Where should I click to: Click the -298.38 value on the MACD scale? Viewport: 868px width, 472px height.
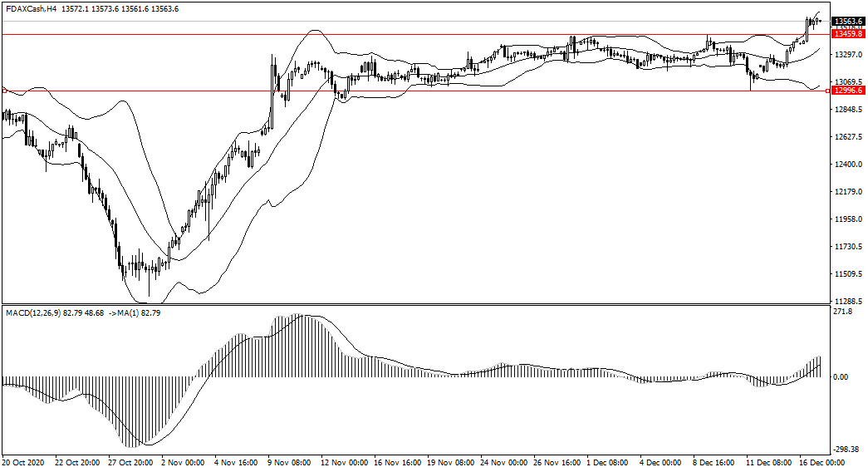(847, 449)
